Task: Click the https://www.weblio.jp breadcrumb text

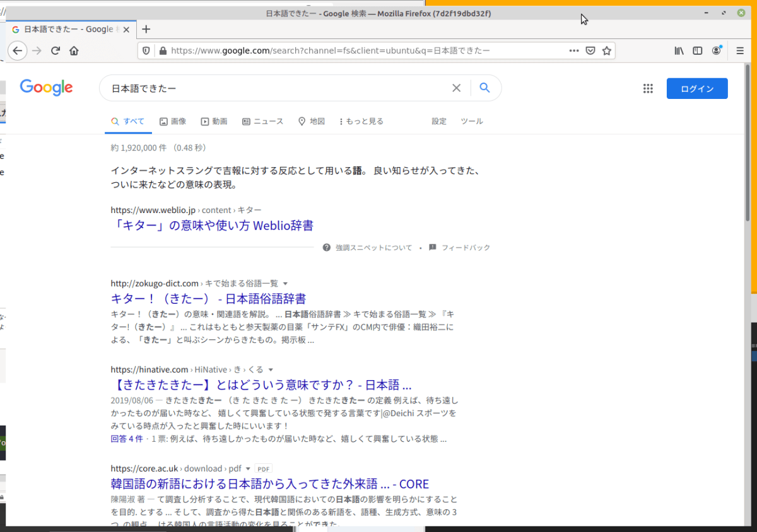Action: click(153, 210)
